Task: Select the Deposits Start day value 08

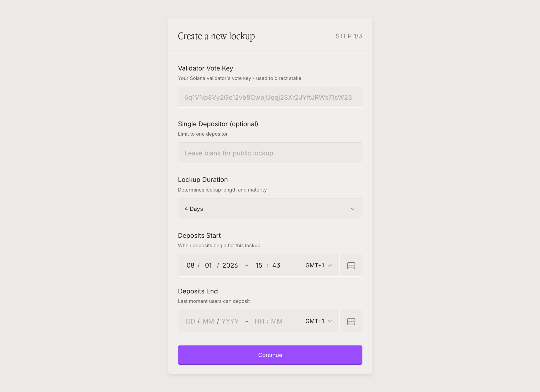Action: coord(190,265)
